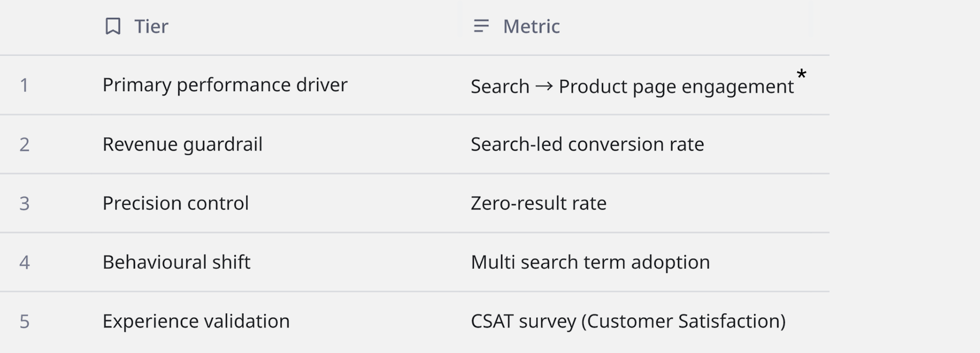Select row number 1

[24, 85]
